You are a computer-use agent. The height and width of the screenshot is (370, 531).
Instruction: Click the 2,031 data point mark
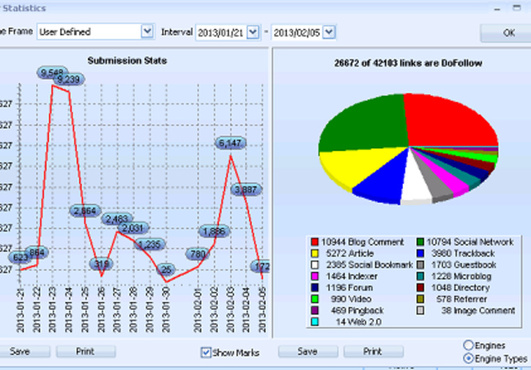click(x=133, y=228)
